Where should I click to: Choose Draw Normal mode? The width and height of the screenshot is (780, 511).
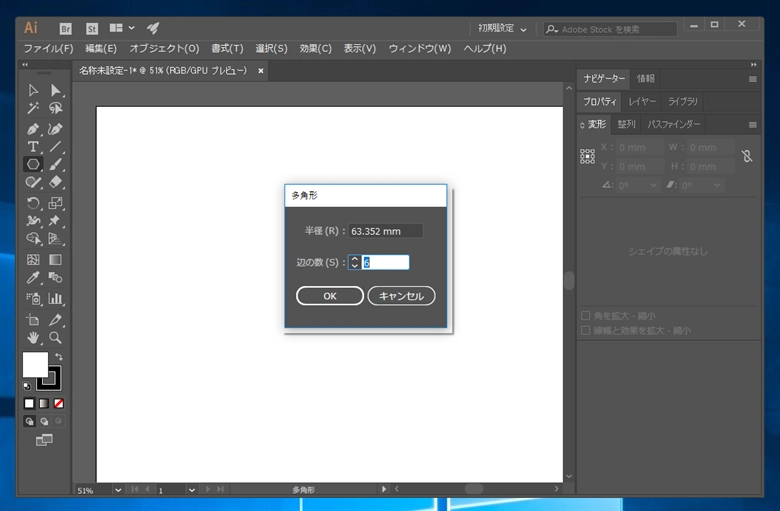click(29, 421)
